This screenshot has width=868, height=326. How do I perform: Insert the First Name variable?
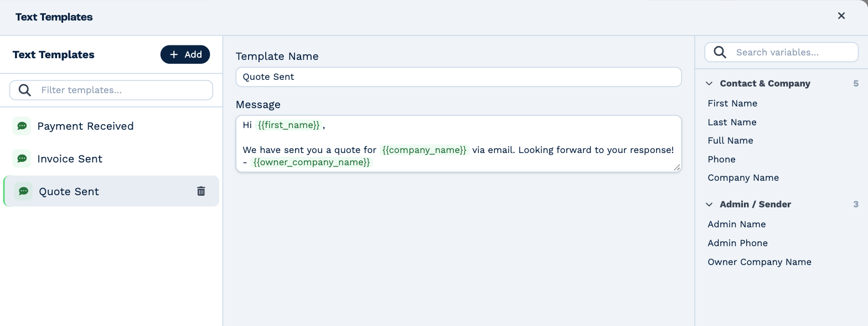[x=732, y=103]
